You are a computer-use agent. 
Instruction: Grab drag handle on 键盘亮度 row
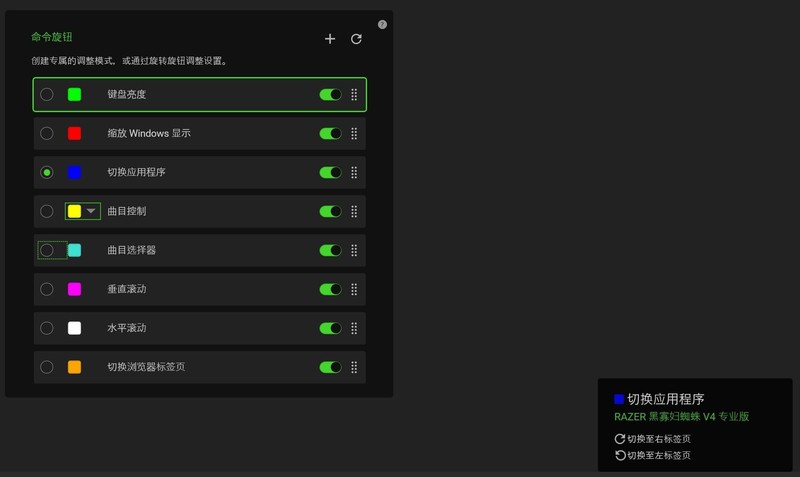pos(354,94)
